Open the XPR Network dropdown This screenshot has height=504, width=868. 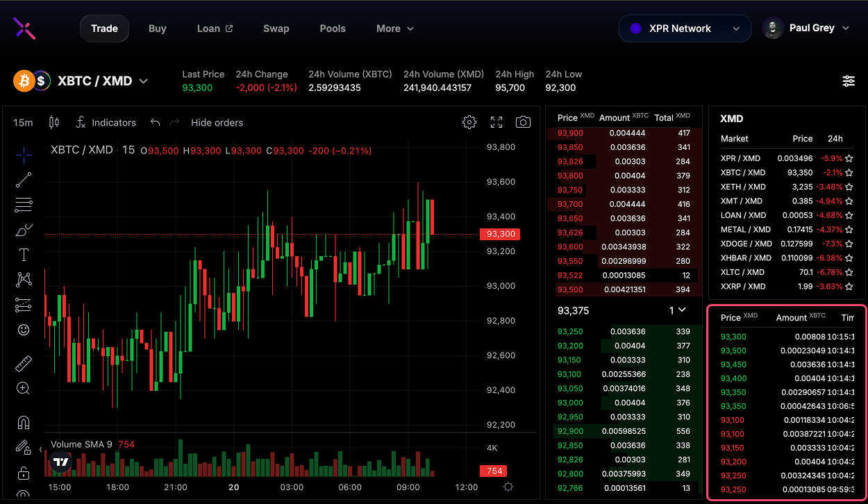[x=684, y=28]
